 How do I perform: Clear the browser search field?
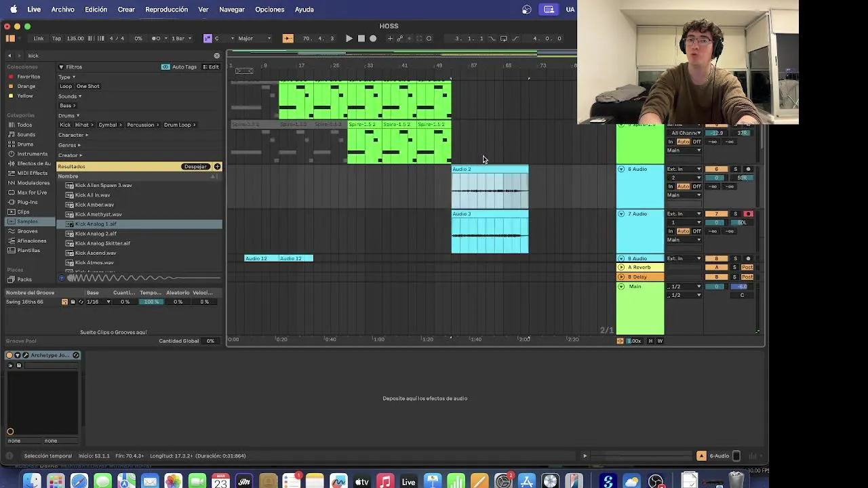217,56
